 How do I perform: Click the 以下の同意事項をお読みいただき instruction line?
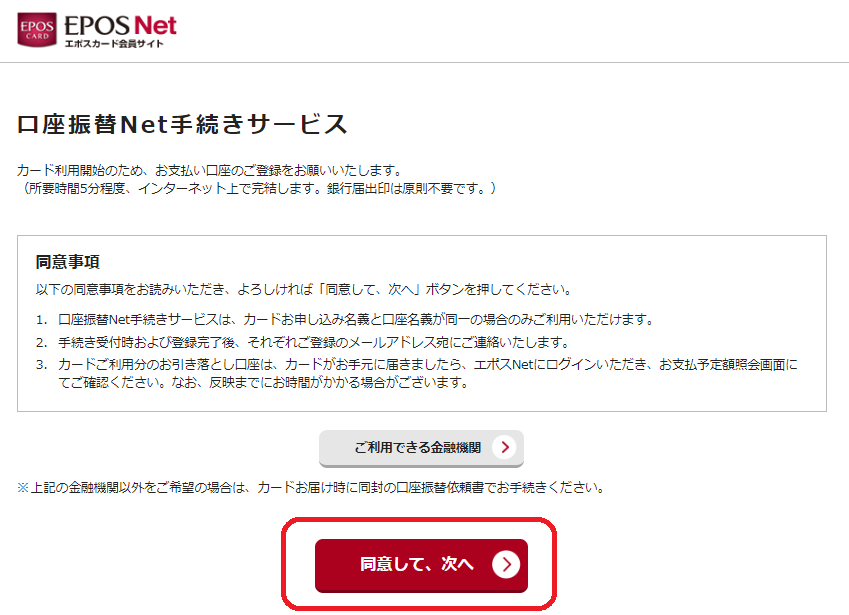coord(304,290)
